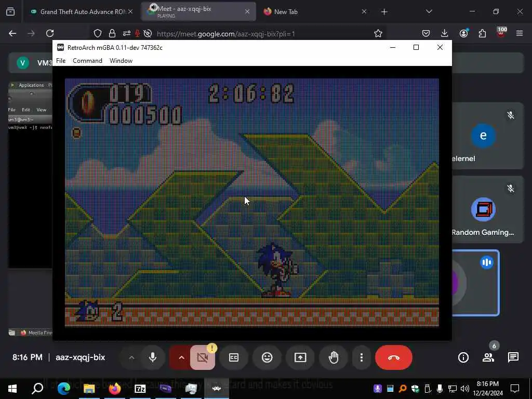Open the Firefox extensions puzzle icon

482,33
